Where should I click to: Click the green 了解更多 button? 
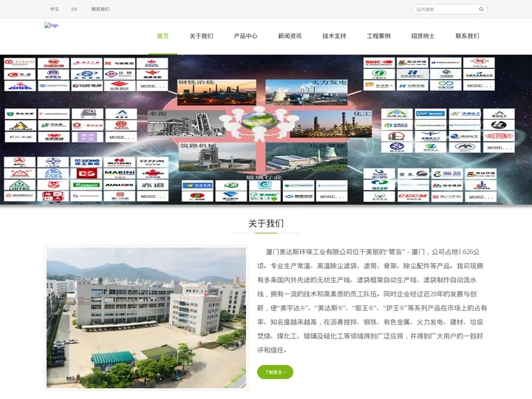click(275, 372)
